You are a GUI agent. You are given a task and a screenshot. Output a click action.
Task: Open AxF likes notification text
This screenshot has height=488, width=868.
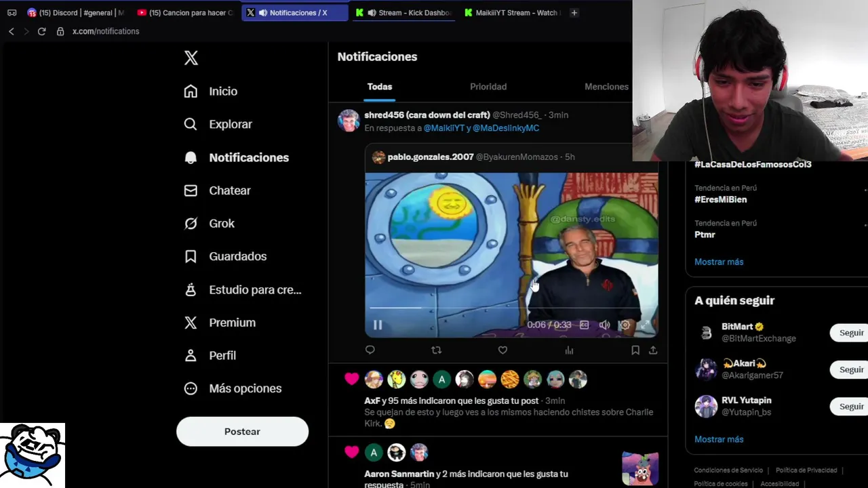point(451,401)
